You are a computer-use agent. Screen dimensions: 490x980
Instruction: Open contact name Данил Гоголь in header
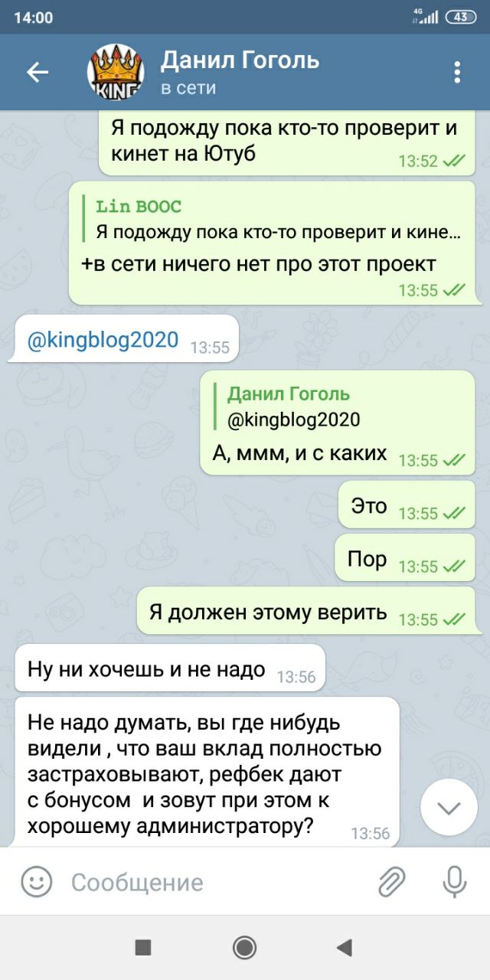240,60
